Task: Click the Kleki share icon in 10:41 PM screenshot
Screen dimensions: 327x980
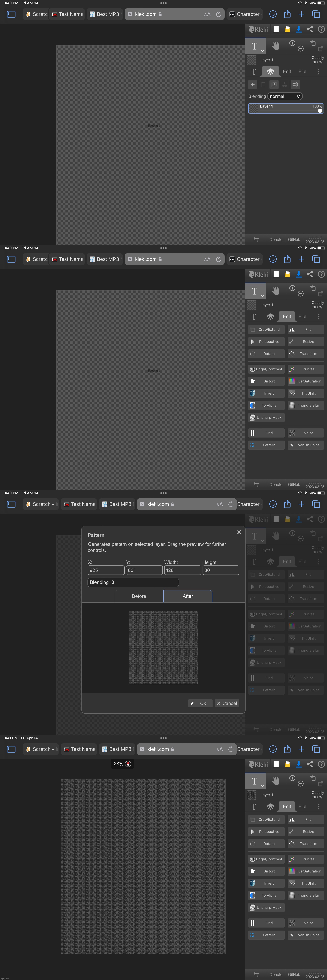Action: [310, 764]
